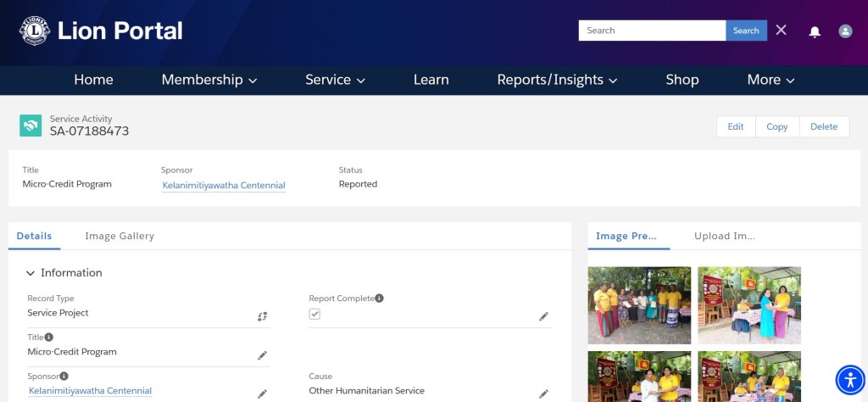
Task: Show info tooltip for Report Complete
Action: click(x=379, y=298)
